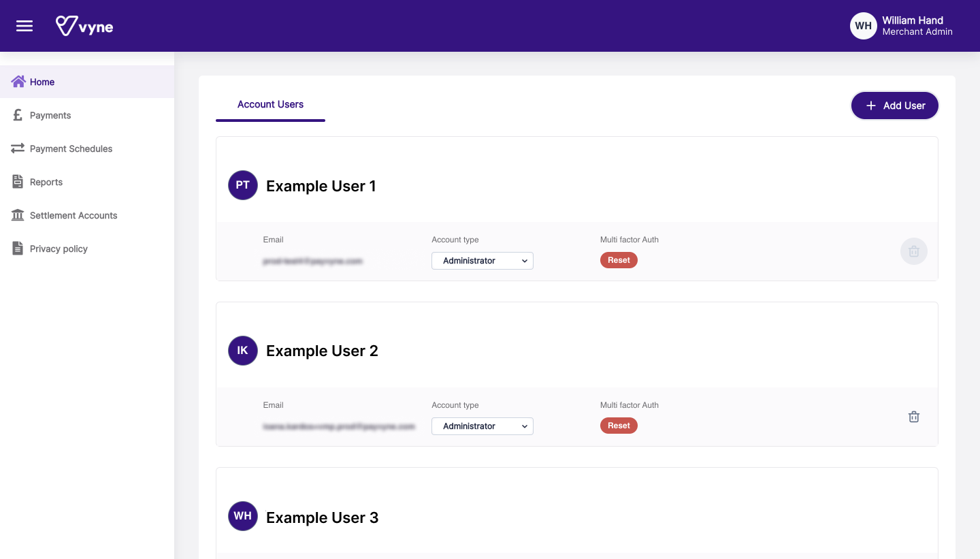Click the Home house icon in sidebar
This screenshot has width=980, height=559.
pyautogui.click(x=18, y=82)
